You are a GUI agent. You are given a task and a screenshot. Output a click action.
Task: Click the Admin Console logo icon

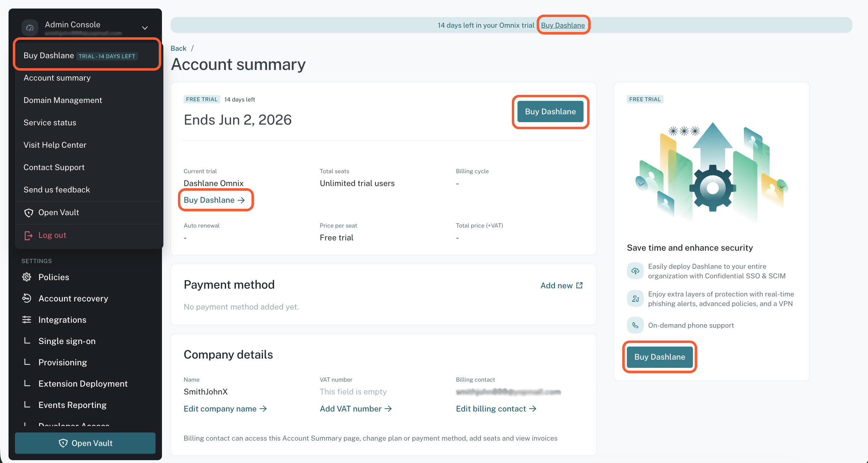(x=30, y=28)
